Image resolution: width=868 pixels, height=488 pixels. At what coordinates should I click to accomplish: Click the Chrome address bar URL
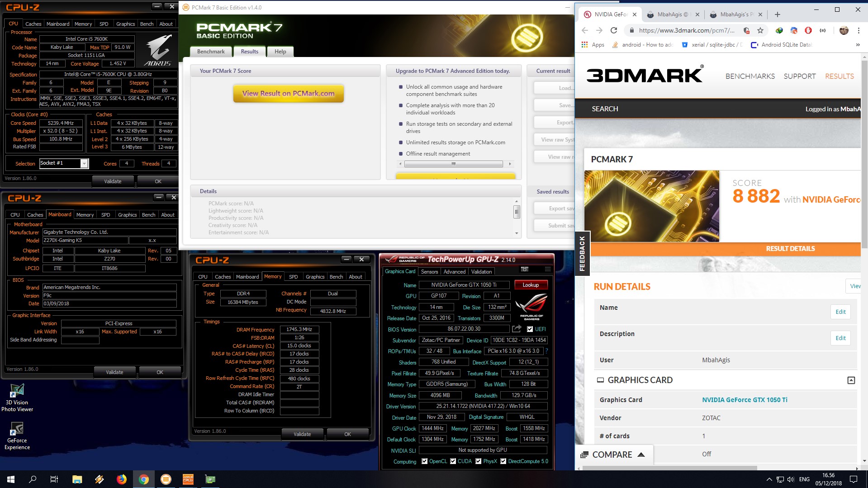click(687, 30)
